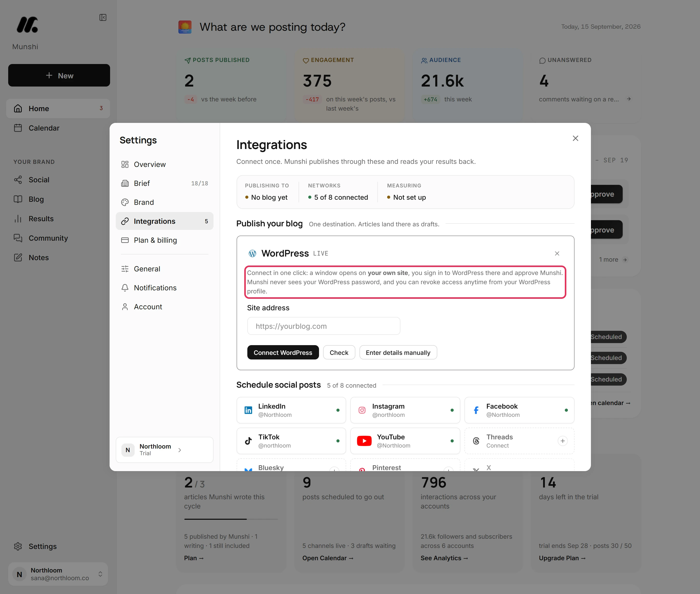The height and width of the screenshot is (594, 700).
Task: Click the sunrise emoji next to the greeting
Action: (185, 27)
